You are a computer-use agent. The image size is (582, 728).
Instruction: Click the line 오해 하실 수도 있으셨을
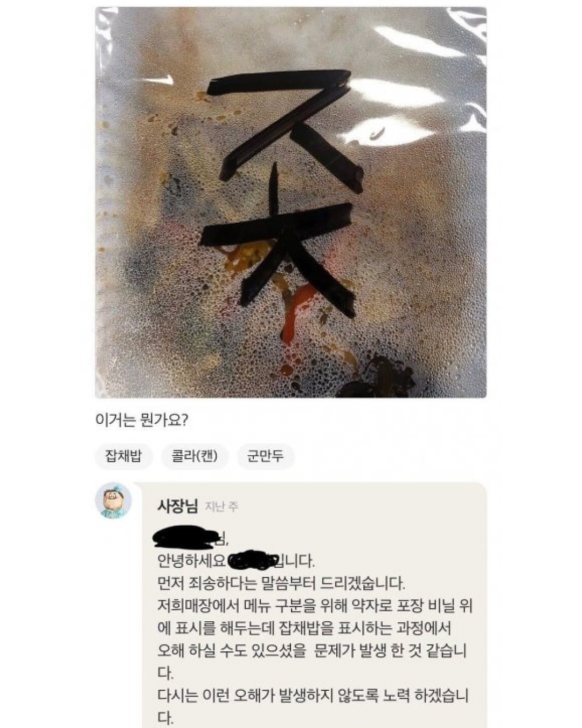310,651
